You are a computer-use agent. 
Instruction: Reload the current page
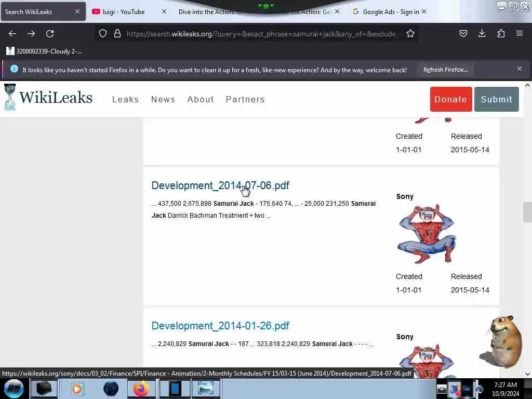(50, 34)
